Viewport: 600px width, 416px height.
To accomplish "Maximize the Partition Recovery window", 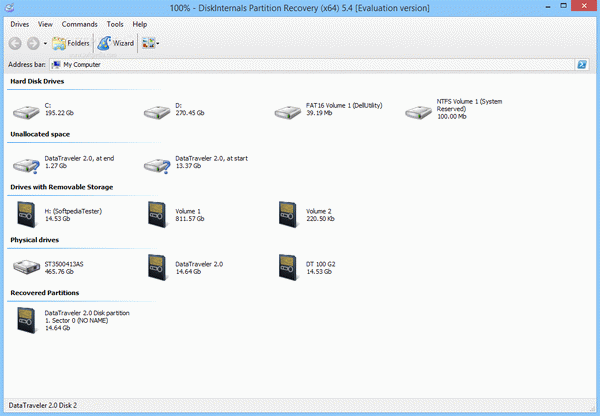I will (x=563, y=6).
